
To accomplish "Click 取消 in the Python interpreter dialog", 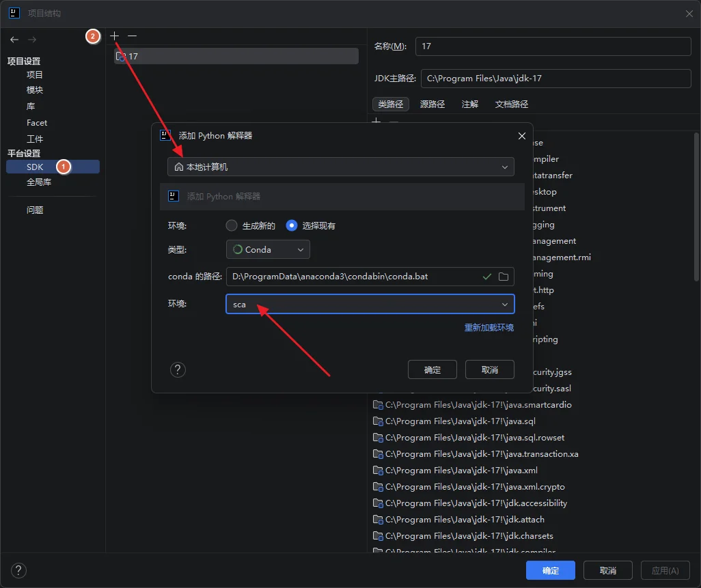I will point(489,369).
